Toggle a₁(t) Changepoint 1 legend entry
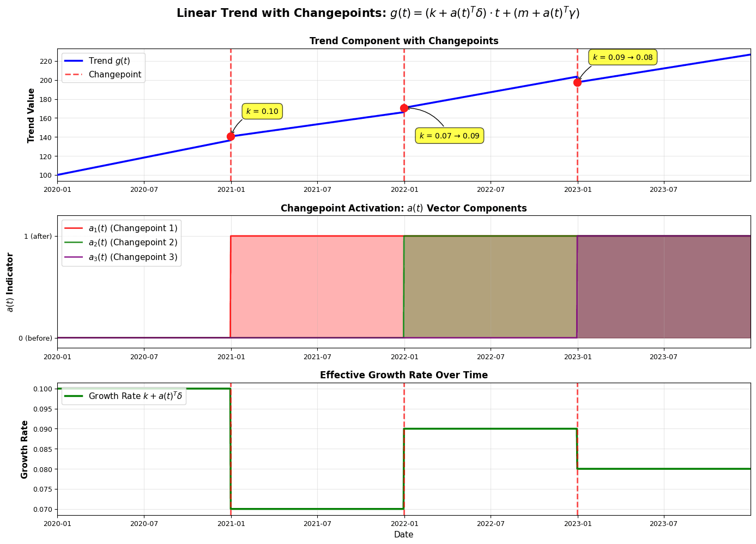The width and height of the screenshot is (756, 544). pyautogui.click(x=121, y=228)
